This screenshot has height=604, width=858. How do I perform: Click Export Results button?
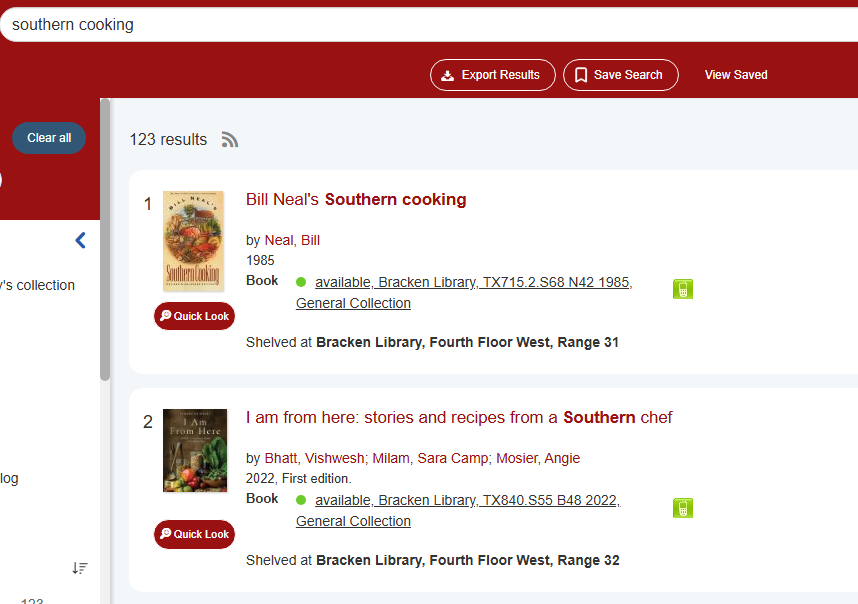coord(492,75)
